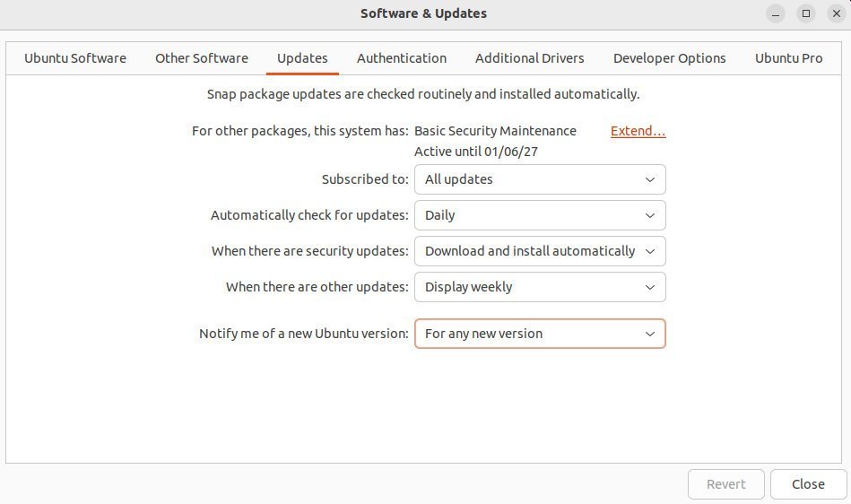Expand the Automatically check for updates combo box

click(x=540, y=215)
